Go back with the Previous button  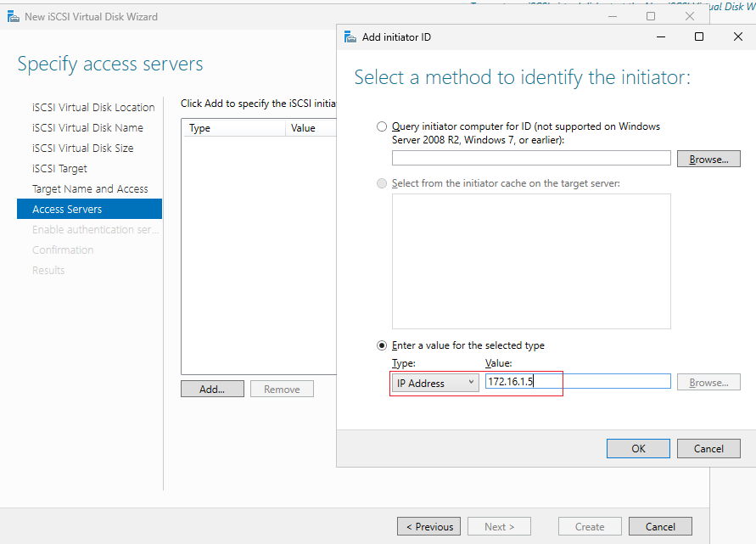[x=428, y=526]
